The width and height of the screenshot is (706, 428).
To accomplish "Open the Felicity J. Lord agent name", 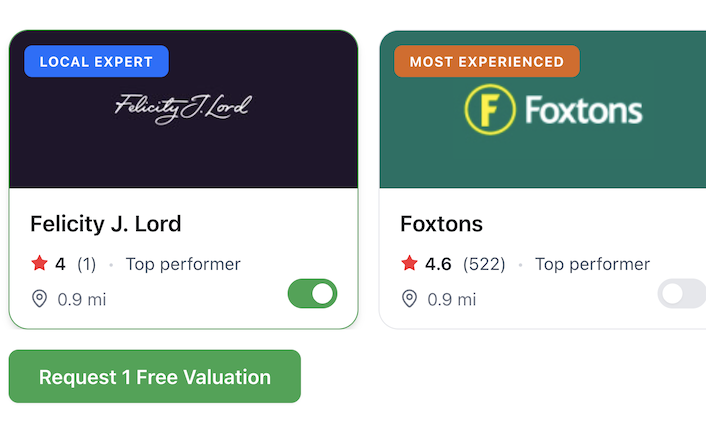I will tap(106, 223).
